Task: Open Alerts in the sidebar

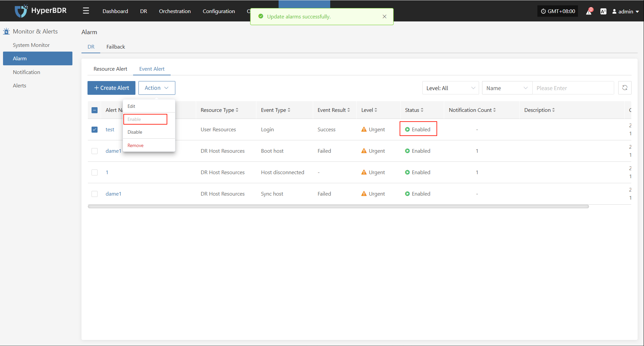Action: coord(19,85)
